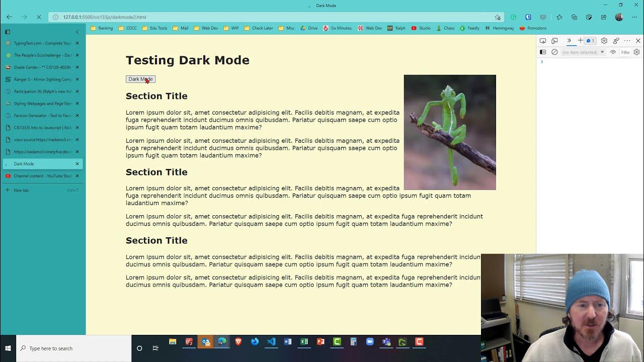The height and width of the screenshot is (362, 644).
Task: Open tab actions menu icon above vertical tabs
Action: [8, 32]
